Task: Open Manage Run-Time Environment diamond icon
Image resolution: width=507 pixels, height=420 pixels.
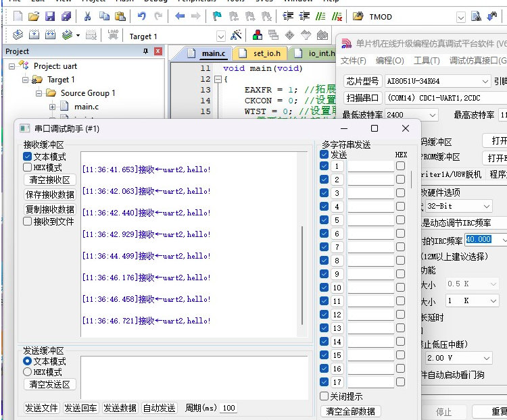Action: coord(290,35)
